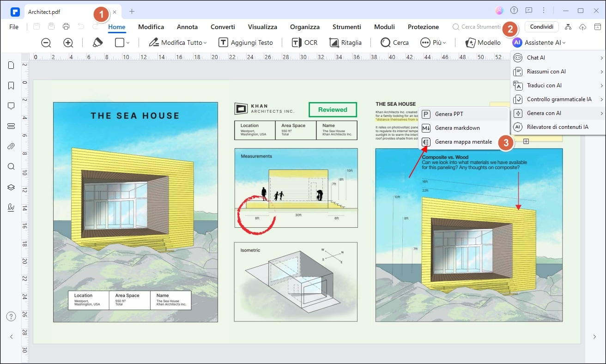Open the search sidebar panel

click(x=11, y=167)
